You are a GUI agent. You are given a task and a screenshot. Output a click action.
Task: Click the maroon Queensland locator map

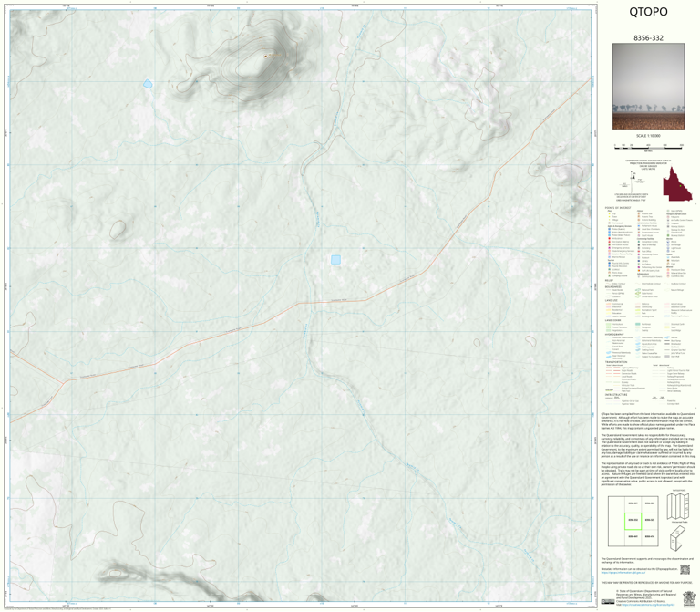(677, 183)
